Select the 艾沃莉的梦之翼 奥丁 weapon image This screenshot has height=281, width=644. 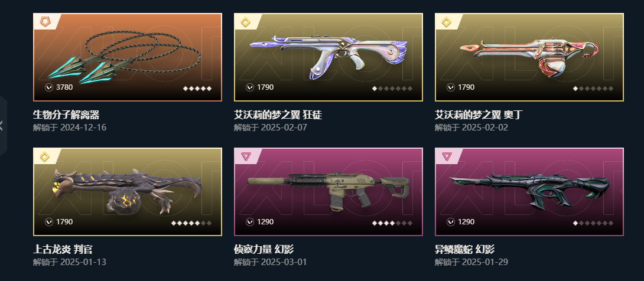529,57
